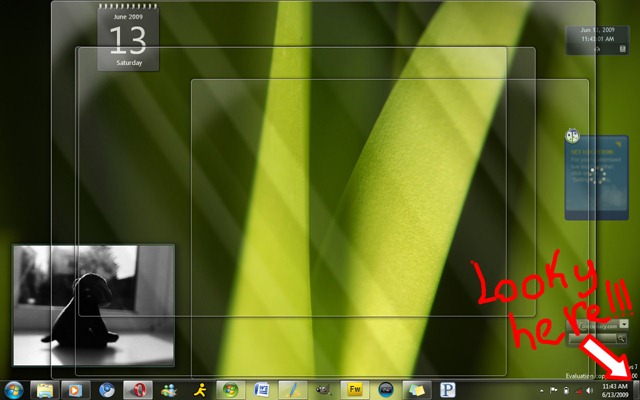Click the small icon in clock gadget corner
The height and width of the screenshot is (400, 640).
tap(622, 49)
